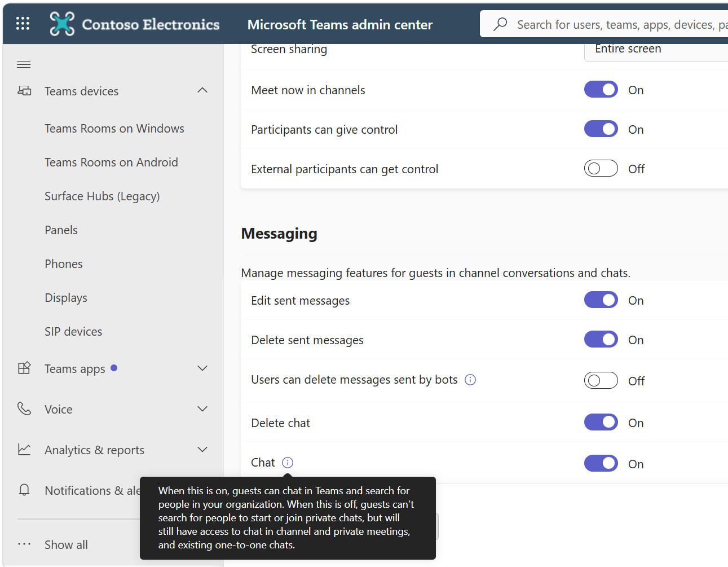
Task: Click the Manage messaging features description text
Action: pyautogui.click(x=436, y=273)
